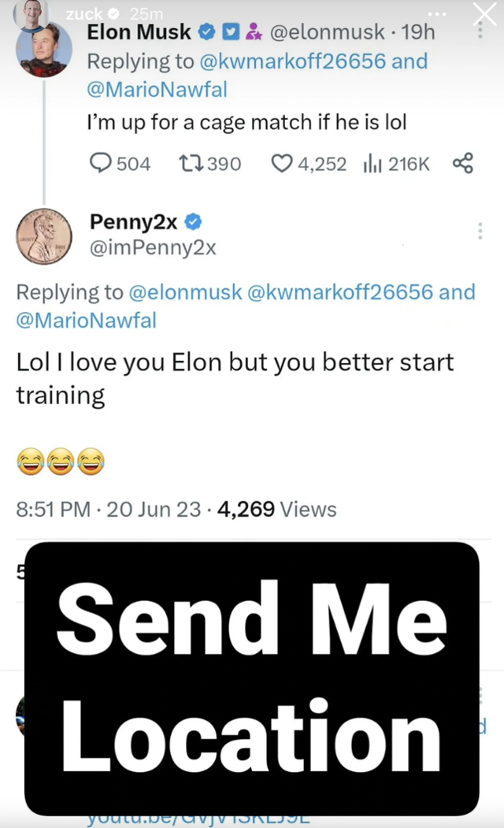Screen dimensions: 504x828
Task: Click the @elonmusk mention in Penny2x's reply
Action: click(x=184, y=292)
